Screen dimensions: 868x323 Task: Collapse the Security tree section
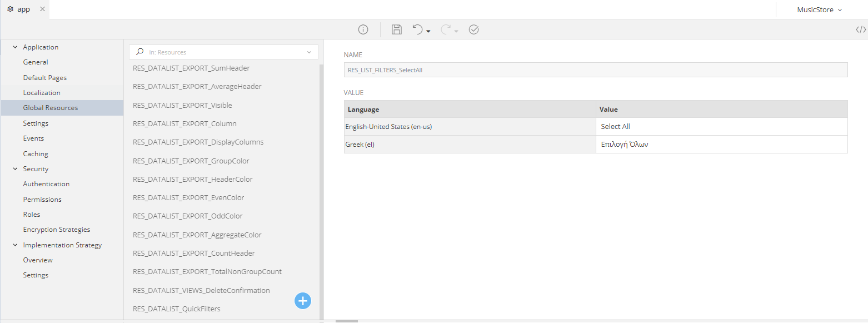[x=15, y=169]
